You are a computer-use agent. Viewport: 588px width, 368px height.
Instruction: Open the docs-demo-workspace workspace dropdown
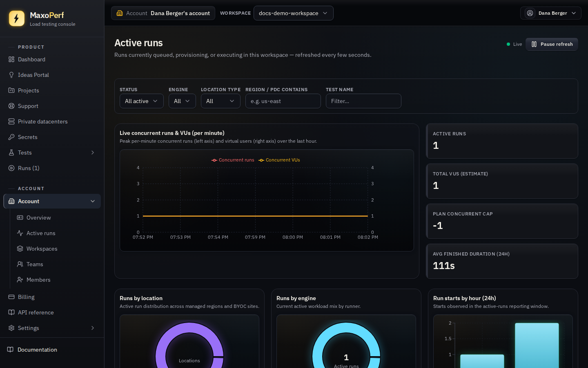pyautogui.click(x=293, y=13)
